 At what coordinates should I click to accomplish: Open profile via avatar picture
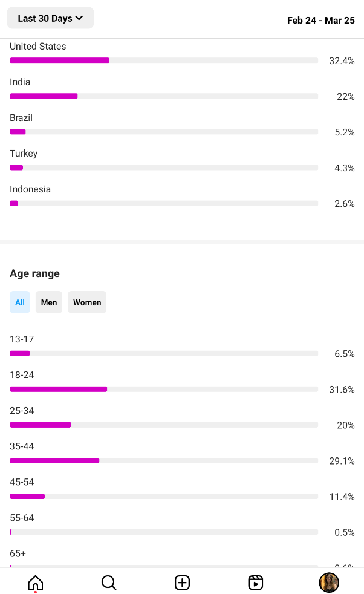click(x=329, y=583)
